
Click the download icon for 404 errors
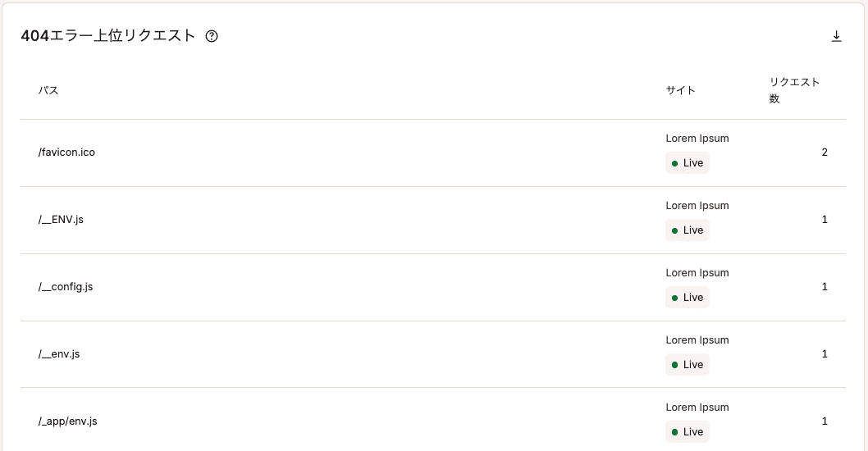tap(837, 36)
